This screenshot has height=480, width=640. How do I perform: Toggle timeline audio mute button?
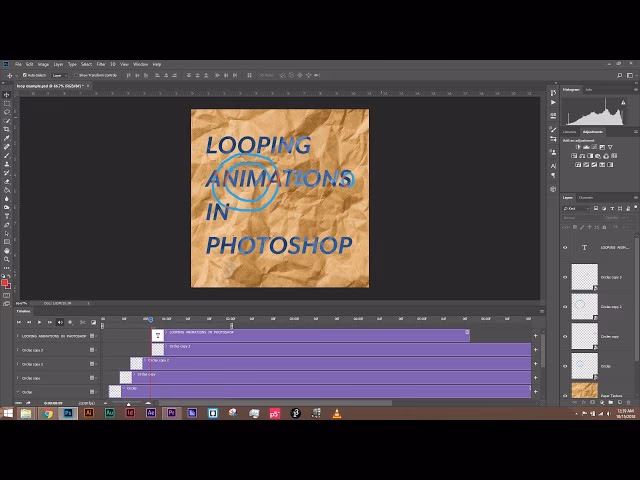click(60, 322)
